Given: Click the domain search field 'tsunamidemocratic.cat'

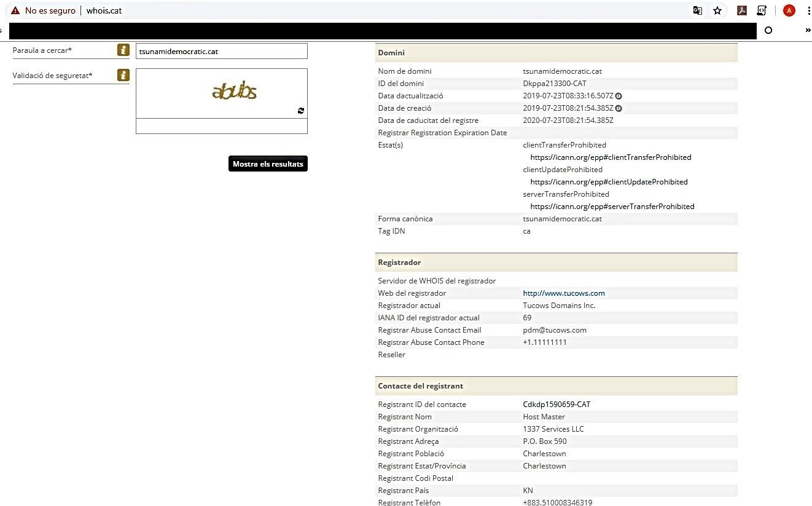Looking at the screenshot, I should click(222, 51).
